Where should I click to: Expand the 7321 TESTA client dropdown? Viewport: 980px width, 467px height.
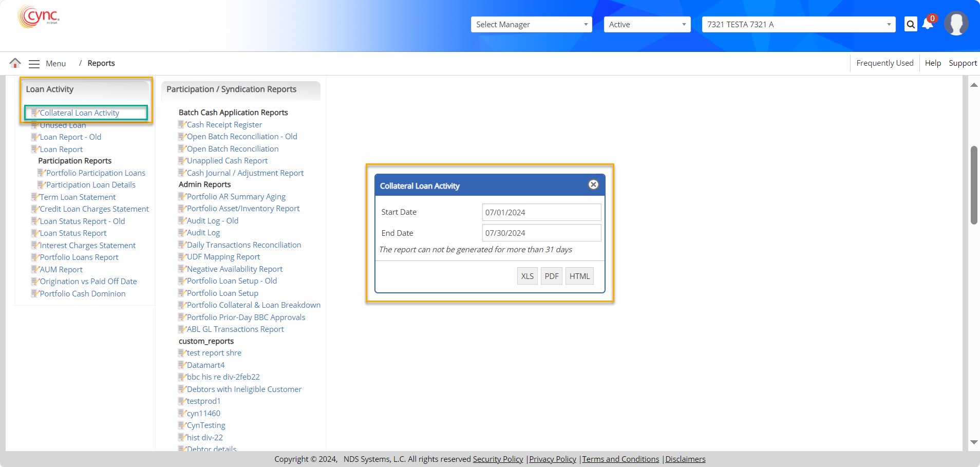[798, 25]
